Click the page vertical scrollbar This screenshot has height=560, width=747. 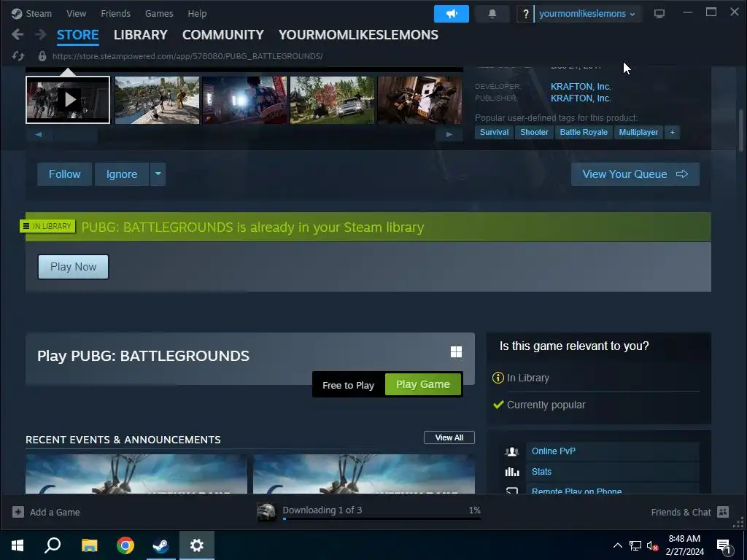point(741,131)
